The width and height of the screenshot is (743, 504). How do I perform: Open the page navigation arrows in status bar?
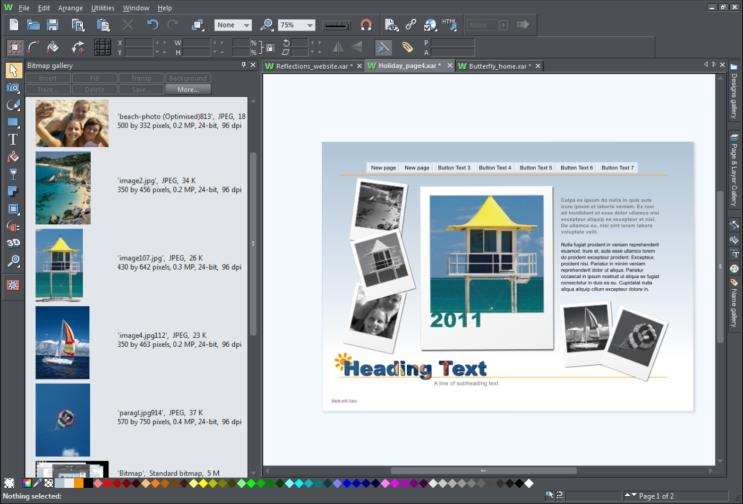[x=630, y=495]
